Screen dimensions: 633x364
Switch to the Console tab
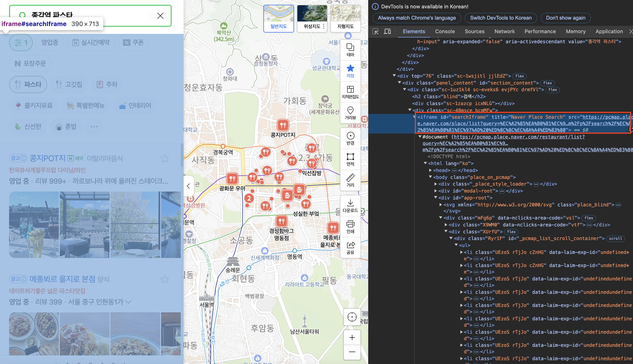[x=445, y=32]
